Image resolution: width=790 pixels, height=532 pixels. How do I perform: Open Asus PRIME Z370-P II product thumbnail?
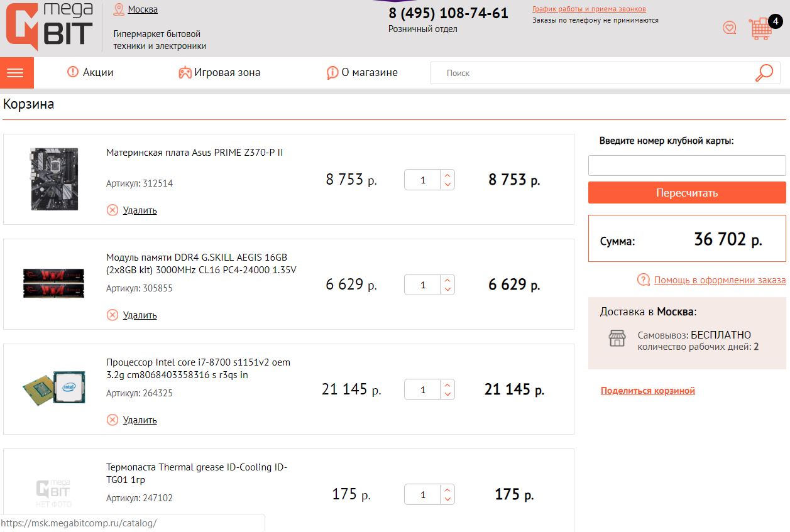tap(54, 179)
